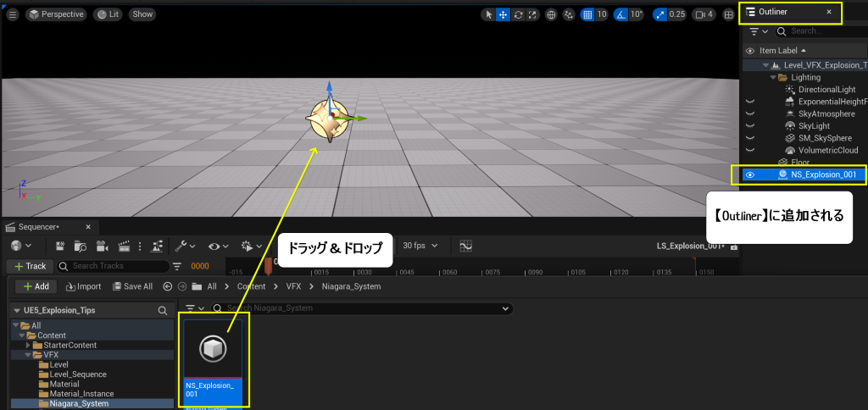Open Sequencer world globe dropdown
The width and height of the screenshot is (868, 410).
(21, 245)
